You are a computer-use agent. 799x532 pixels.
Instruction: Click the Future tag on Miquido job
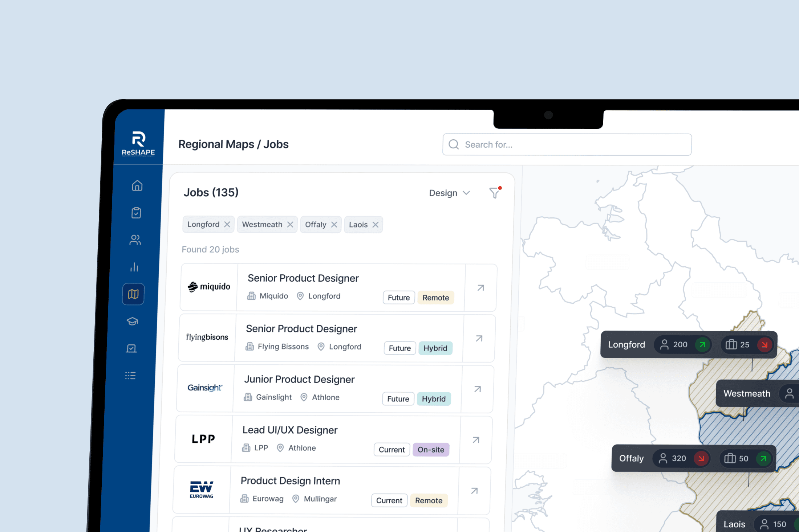[399, 298]
